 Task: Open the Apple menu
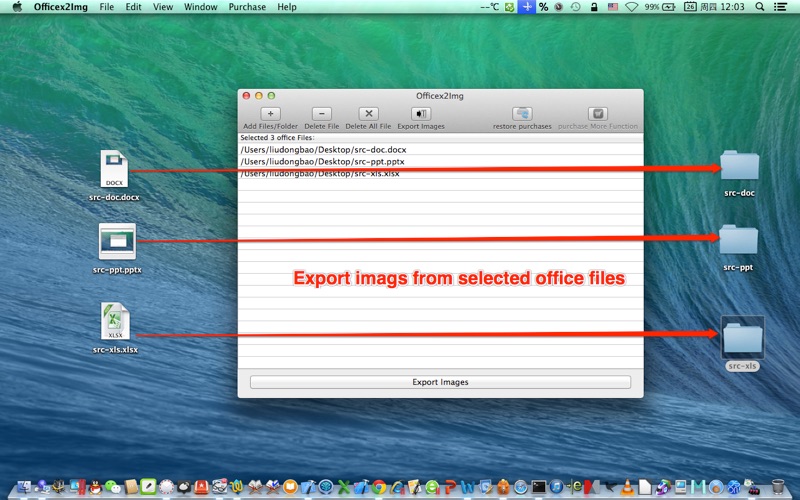click(17, 7)
